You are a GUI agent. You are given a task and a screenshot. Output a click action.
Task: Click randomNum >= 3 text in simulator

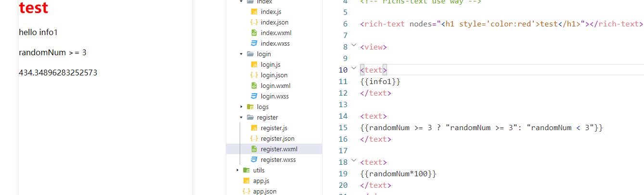[52, 52]
